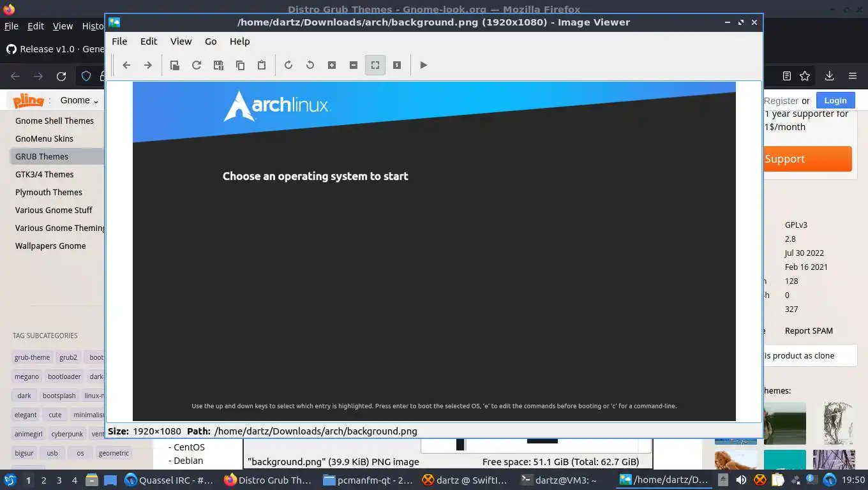
Task: Rotate the image clockwise
Action: [x=288, y=65]
